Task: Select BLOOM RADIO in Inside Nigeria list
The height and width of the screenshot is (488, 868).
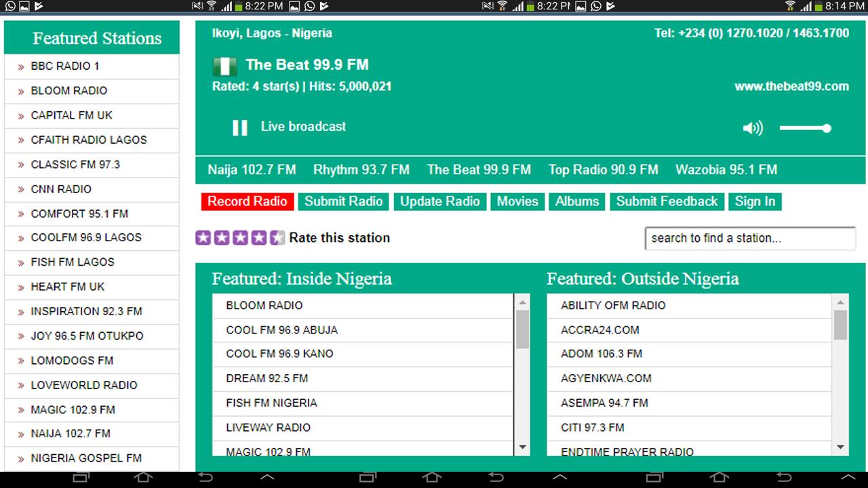Action: pos(363,306)
